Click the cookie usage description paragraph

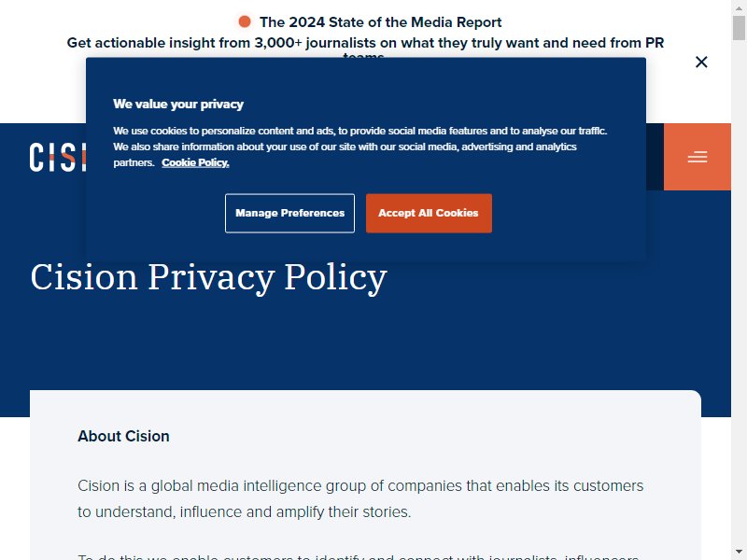pyautogui.click(x=359, y=147)
